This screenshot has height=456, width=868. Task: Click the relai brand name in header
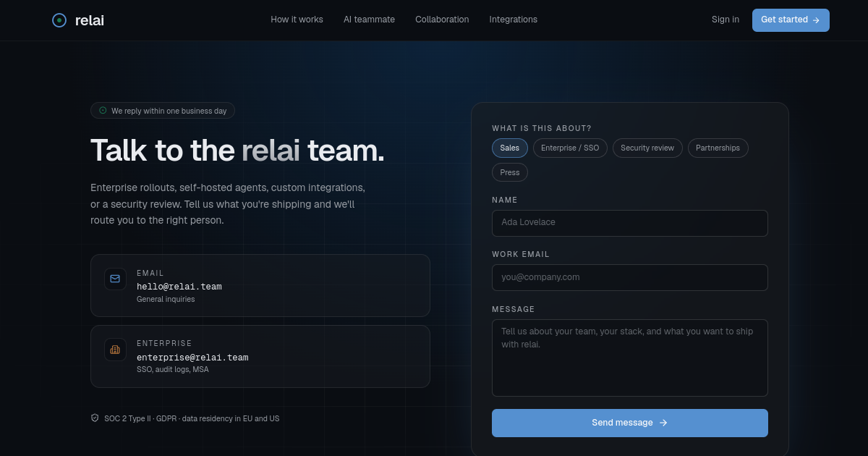[90, 20]
